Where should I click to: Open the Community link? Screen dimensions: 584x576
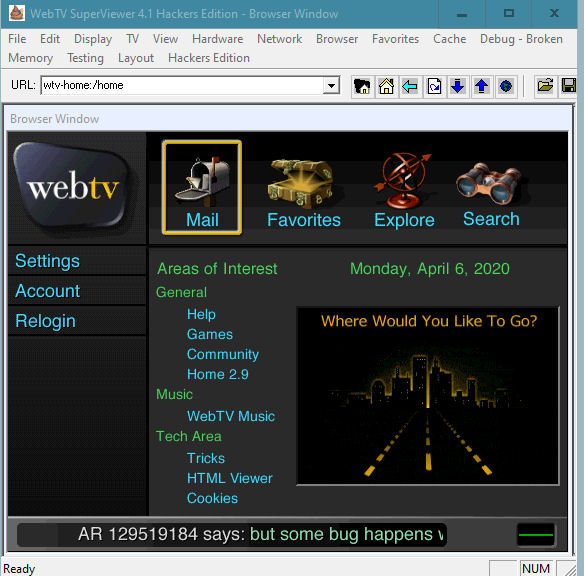click(x=223, y=354)
